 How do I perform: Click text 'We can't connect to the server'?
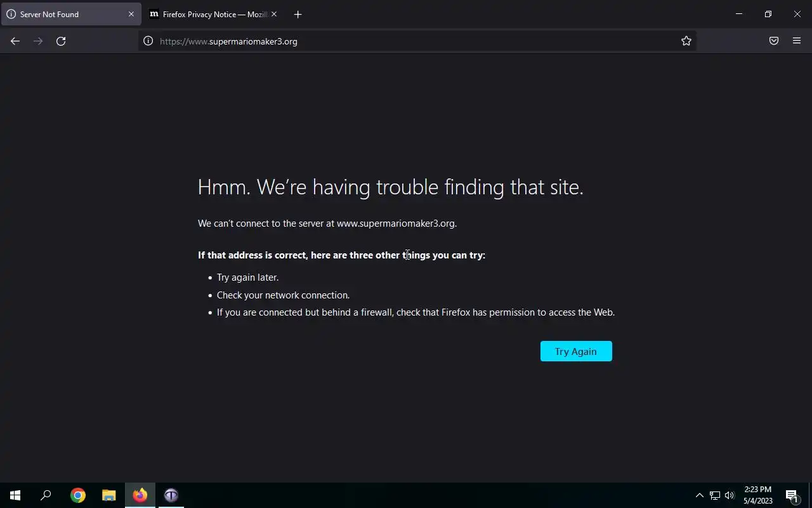(259, 224)
